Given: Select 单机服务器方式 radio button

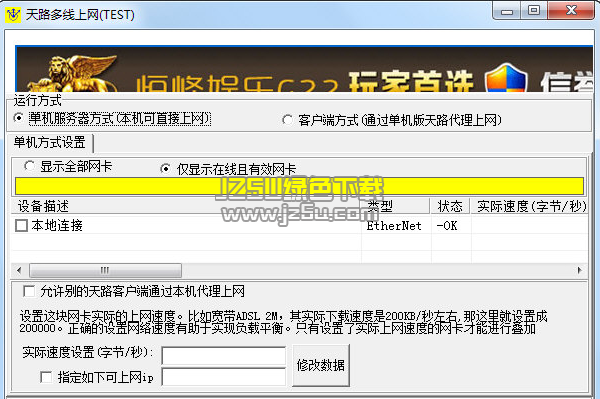Looking at the screenshot, I should [18, 118].
